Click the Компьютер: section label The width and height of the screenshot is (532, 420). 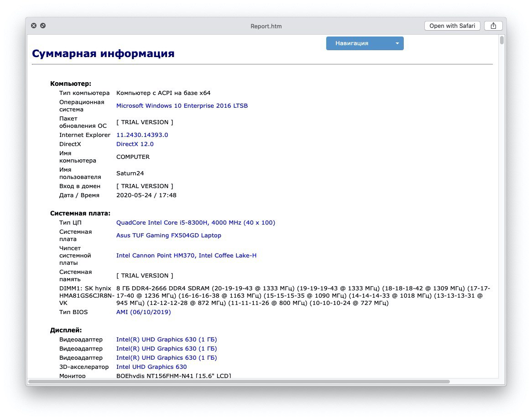coord(71,84)
